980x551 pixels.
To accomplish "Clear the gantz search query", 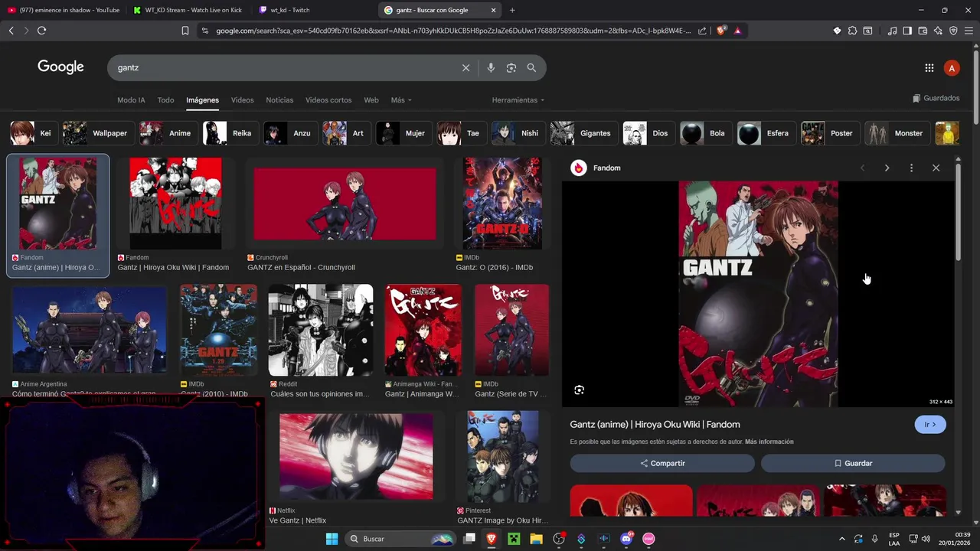I will point(465,67).
